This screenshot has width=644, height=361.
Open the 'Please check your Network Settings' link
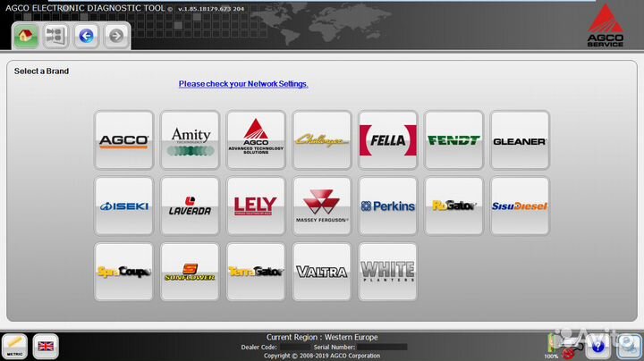[243, 84]
